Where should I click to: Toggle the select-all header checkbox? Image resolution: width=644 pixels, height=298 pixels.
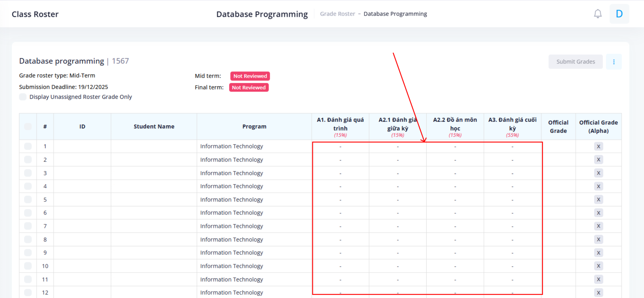[x=28, y=126]
